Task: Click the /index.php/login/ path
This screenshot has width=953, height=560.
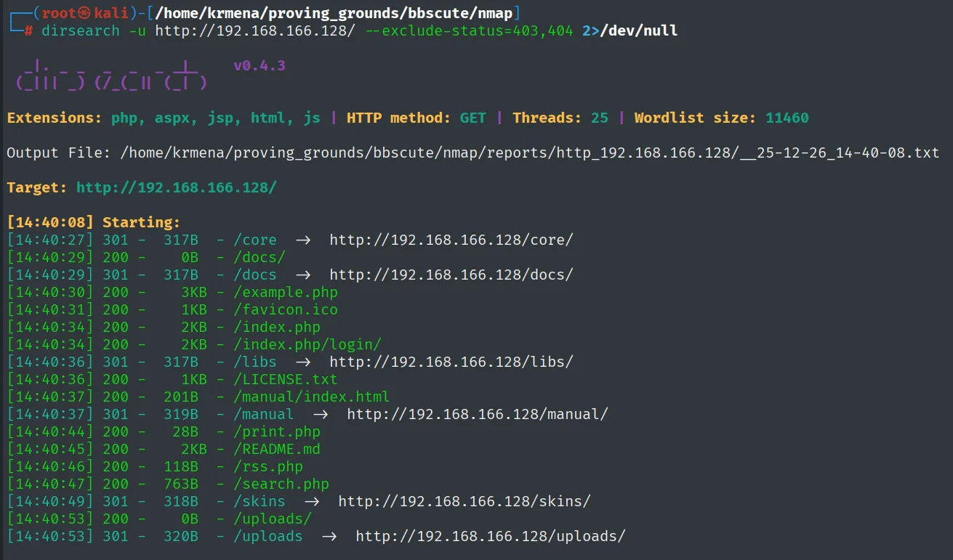Action: coord(307,344)
